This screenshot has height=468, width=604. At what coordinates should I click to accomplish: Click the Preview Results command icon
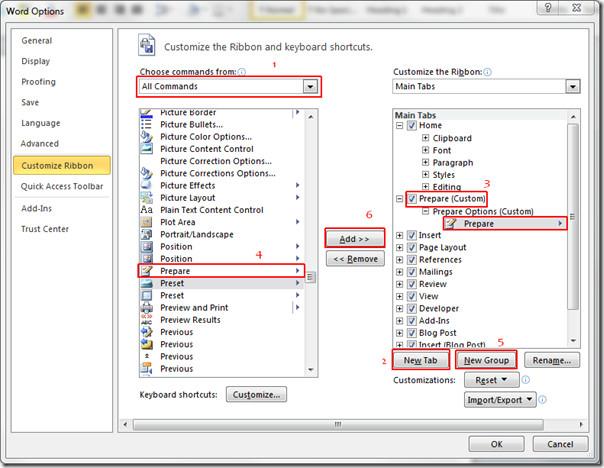[x=147, y=320]
